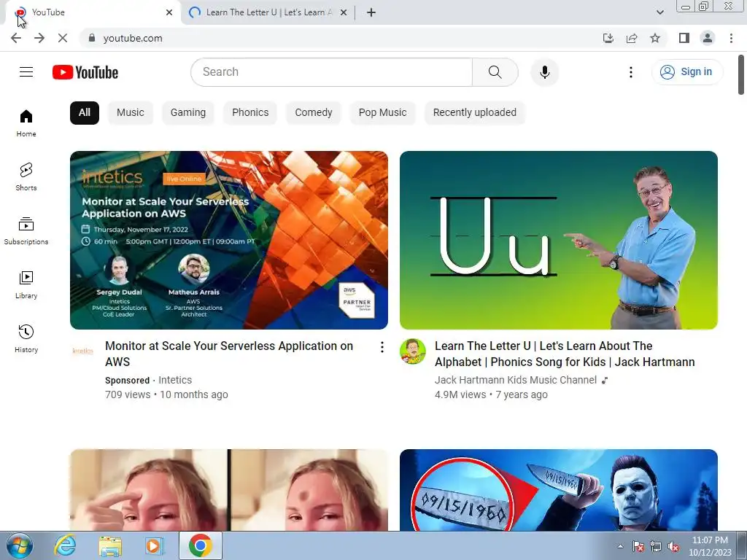Open Subscriptions in the sidebar
The height and width of the screenshot is (560, 747).
point(26,231)
